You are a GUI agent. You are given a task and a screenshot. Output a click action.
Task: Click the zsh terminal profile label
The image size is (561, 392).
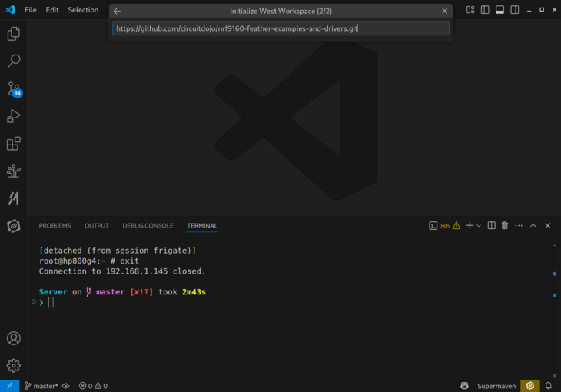[x=445, y=226]
